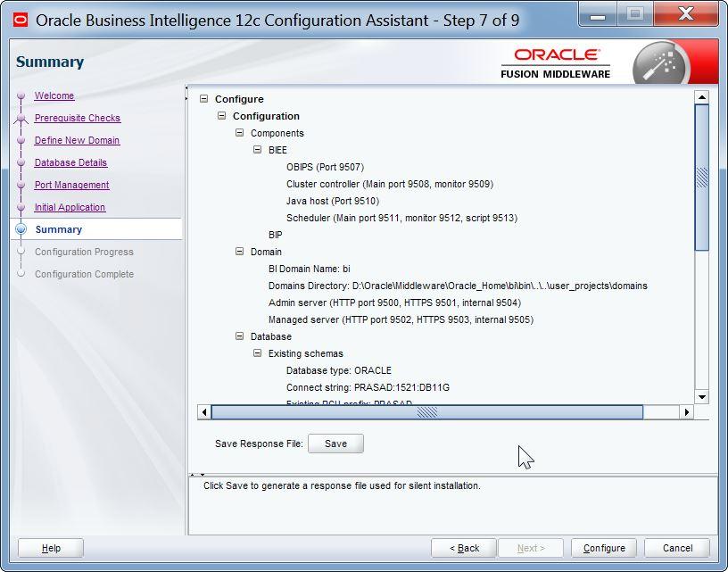Minimize the Configuration Assistant window

[x=598, y=15]
